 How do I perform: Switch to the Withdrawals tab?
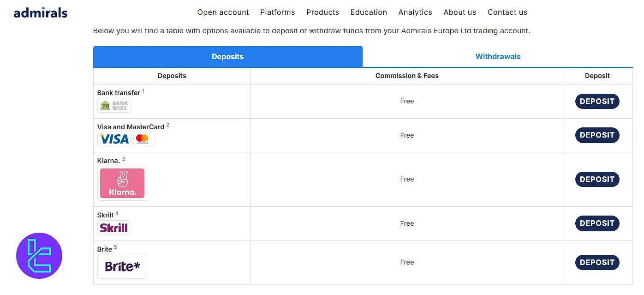(498, 57)
